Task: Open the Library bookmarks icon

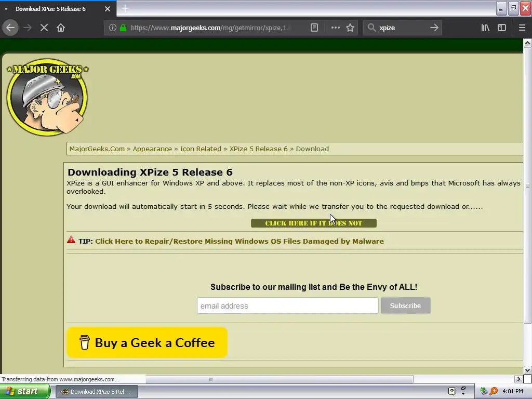Action: click(x=485, y=28)
